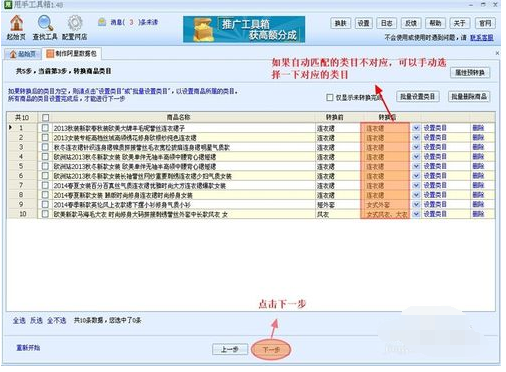Expand category dropdown arrow for row 8
Viewport: 506px width, 372px height.
point(416,195)
